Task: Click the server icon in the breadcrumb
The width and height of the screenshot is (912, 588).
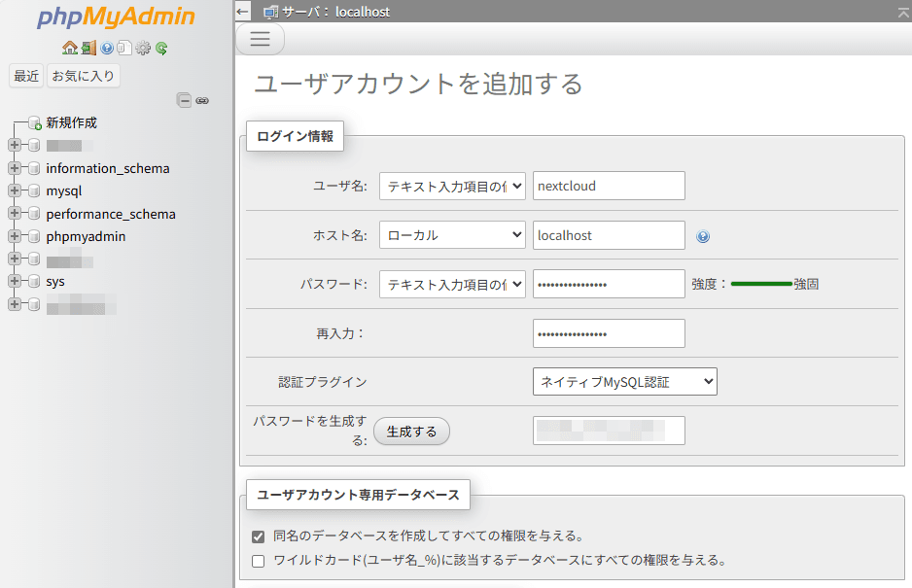Action: pos(270,13)
